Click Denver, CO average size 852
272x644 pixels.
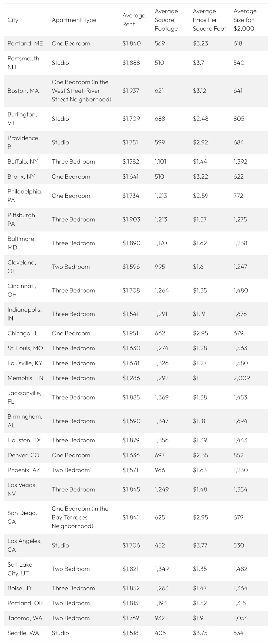[x=238, y=455]
